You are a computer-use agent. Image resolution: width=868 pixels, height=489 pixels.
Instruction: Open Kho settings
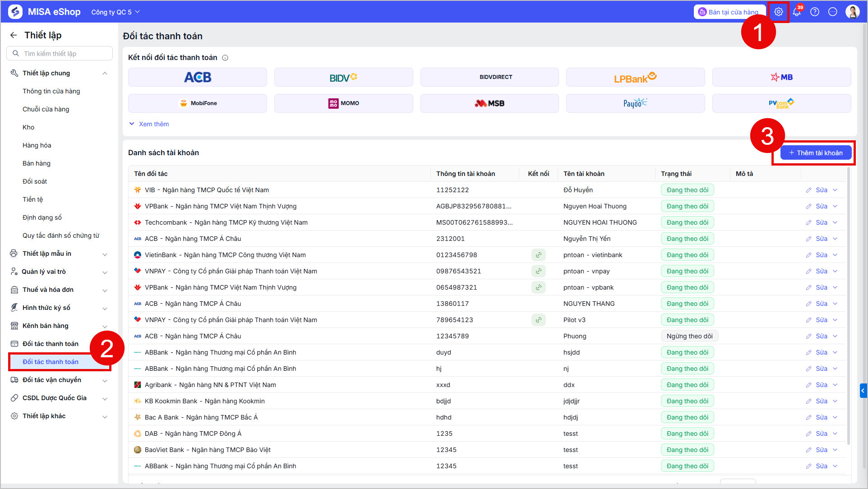tap(28, 127)
